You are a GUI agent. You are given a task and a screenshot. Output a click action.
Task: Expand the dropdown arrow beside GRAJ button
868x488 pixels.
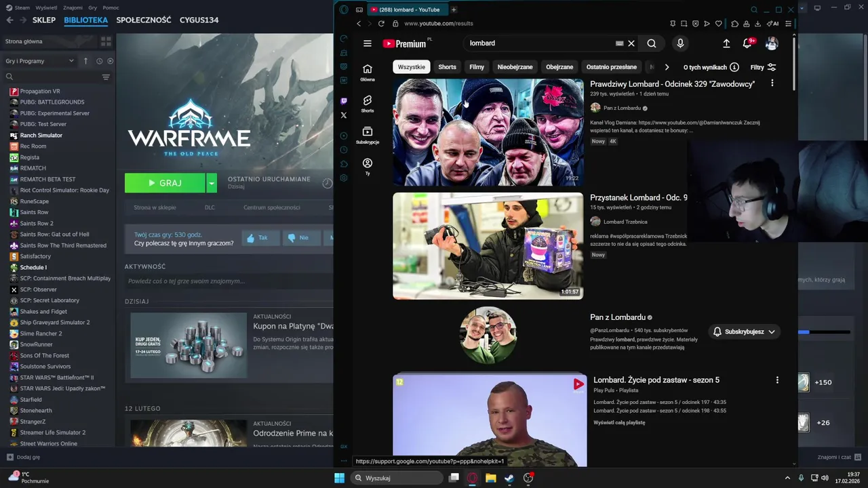212,183
